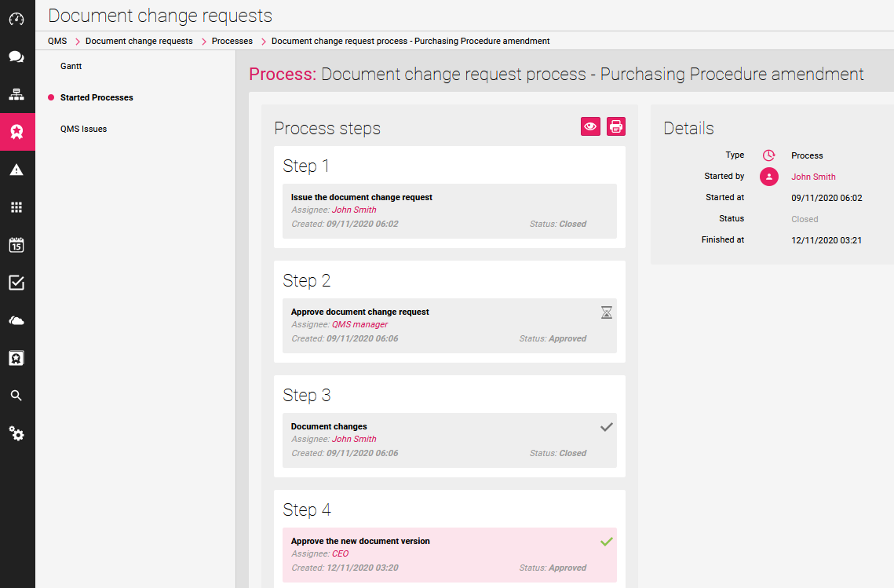Toggle the eye view button in Process steps
The image size is (894, 588).
point(590,126)
